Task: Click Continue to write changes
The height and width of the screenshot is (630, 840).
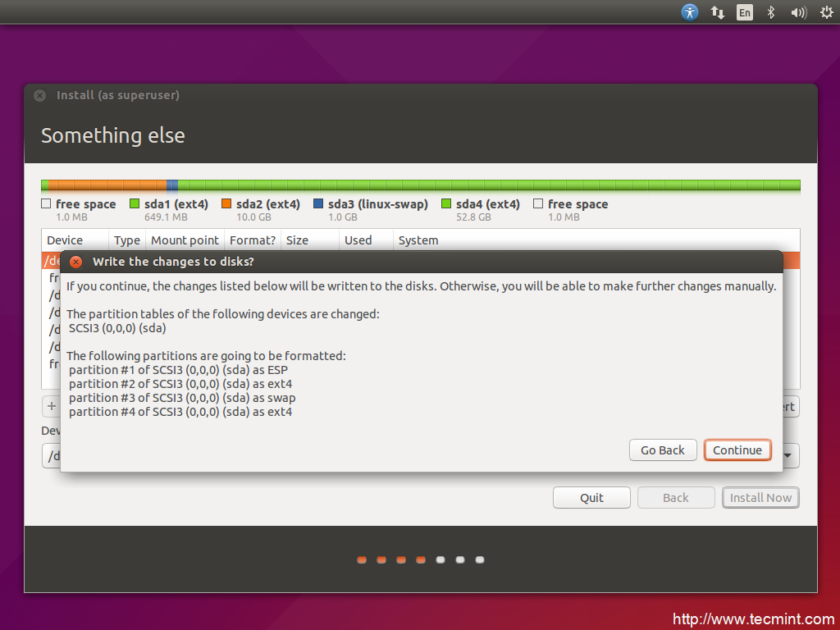Action: (737, 450)
